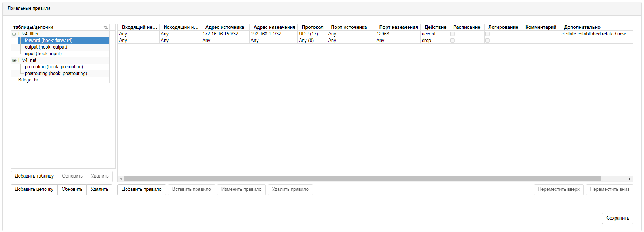Collapse the IPv4: filter tree node
The image size is (644, 232).
[x=14, y=34]
